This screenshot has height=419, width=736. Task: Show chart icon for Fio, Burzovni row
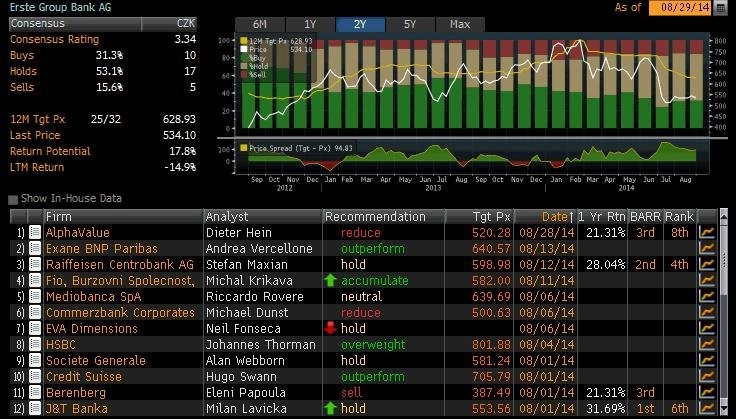point(706,280)
